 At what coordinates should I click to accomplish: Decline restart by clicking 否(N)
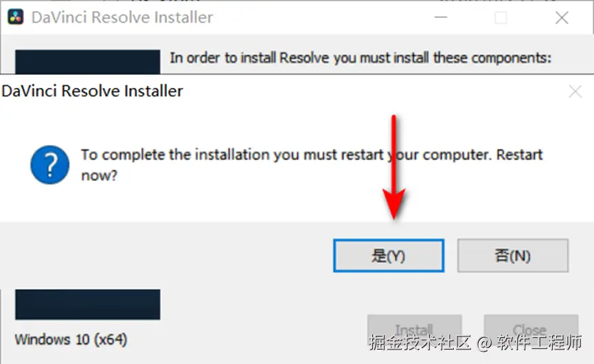pos(513,255)
